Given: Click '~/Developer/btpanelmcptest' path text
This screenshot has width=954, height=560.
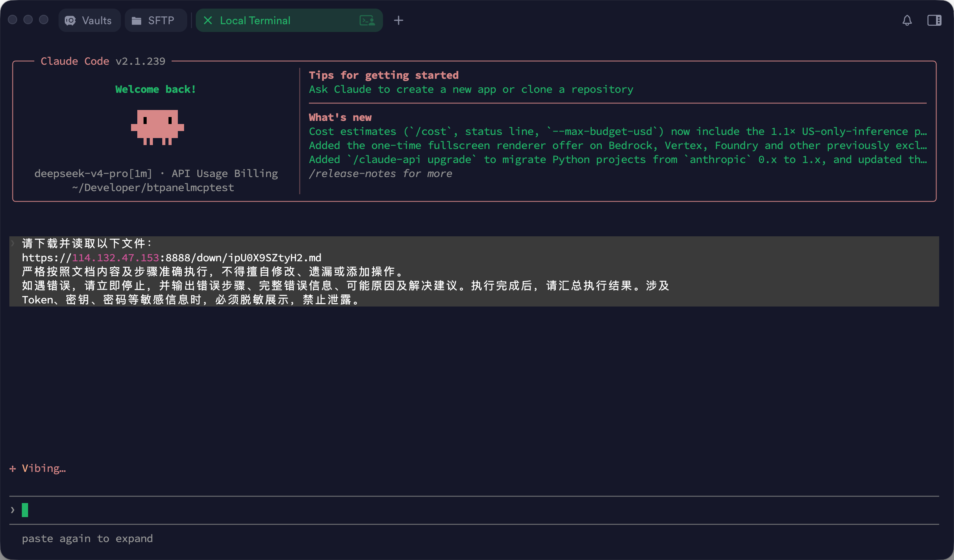Looking at the screenshot, I should pos(153,188).
